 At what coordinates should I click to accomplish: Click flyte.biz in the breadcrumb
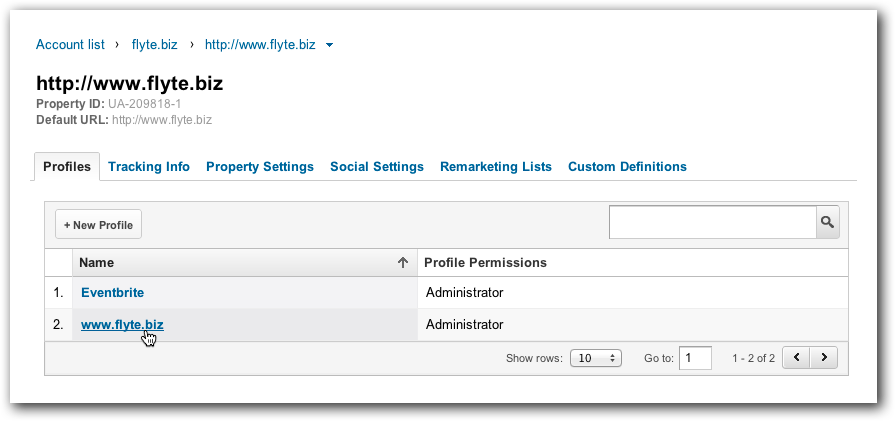coord(155,44)
